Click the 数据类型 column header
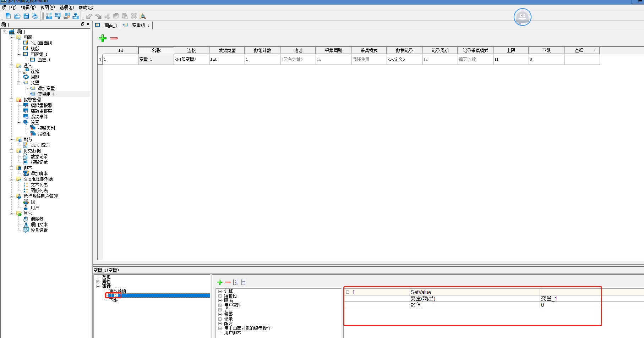The height and width of the screenshot is (338, 644). (x=227, y=50)
